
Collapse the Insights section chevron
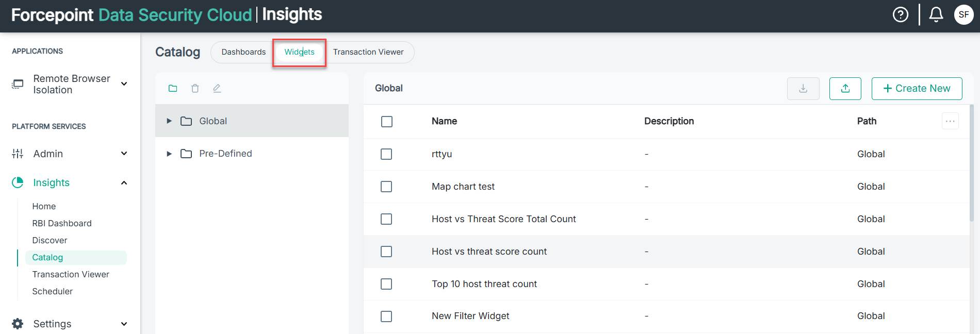tap(124, 182)
